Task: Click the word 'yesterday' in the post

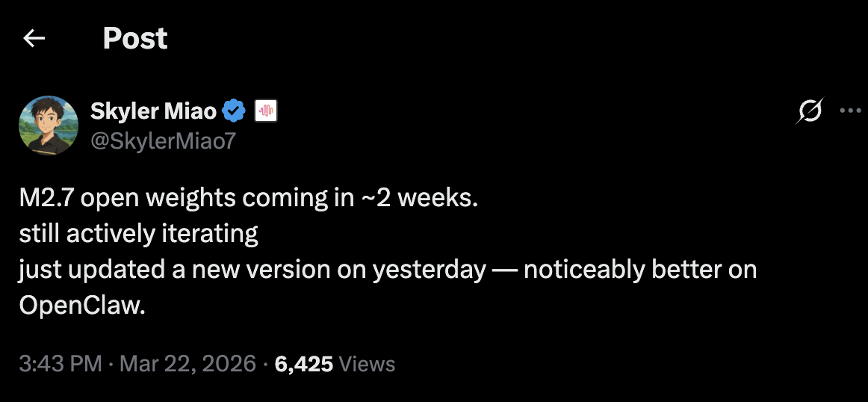Action: coord(429,270)
